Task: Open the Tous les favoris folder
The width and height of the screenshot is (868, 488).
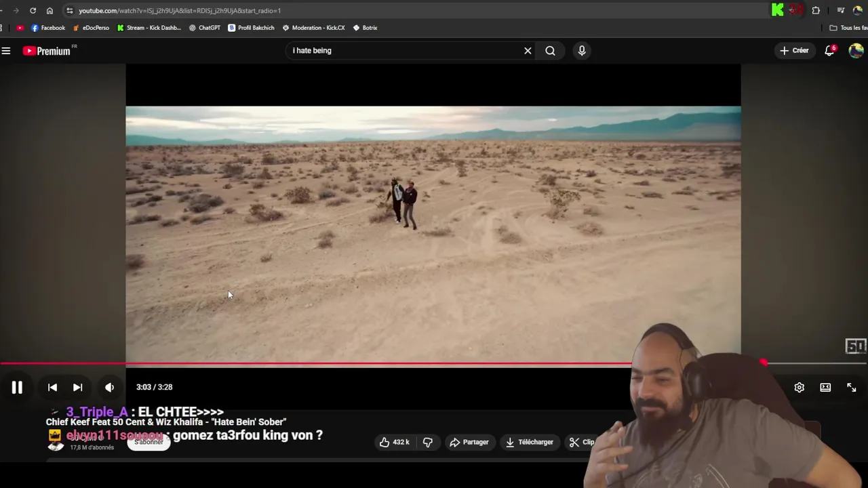Action: (849, 28)
